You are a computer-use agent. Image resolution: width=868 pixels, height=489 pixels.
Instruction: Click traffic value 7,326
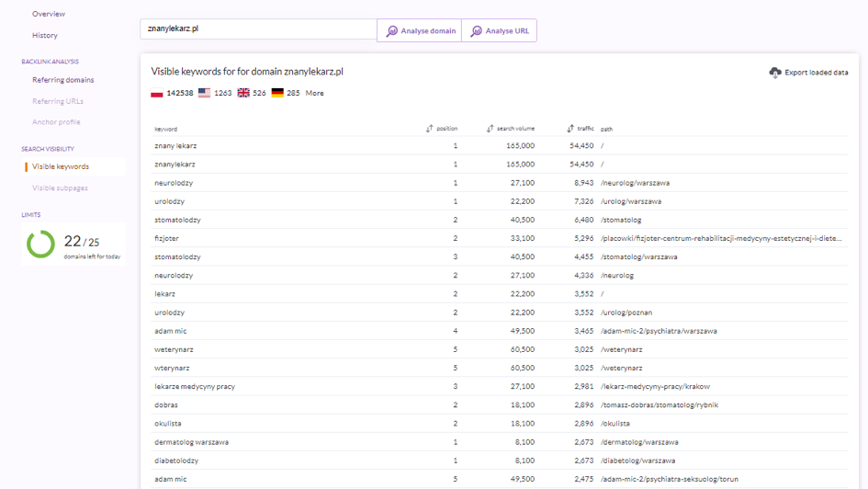(x=583, y=201)
